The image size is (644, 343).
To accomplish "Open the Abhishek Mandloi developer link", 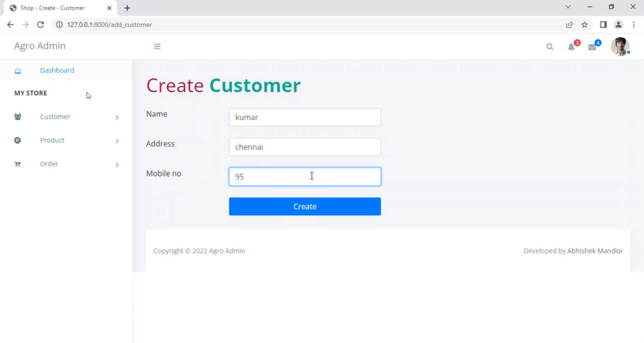I will coord(595,251).
